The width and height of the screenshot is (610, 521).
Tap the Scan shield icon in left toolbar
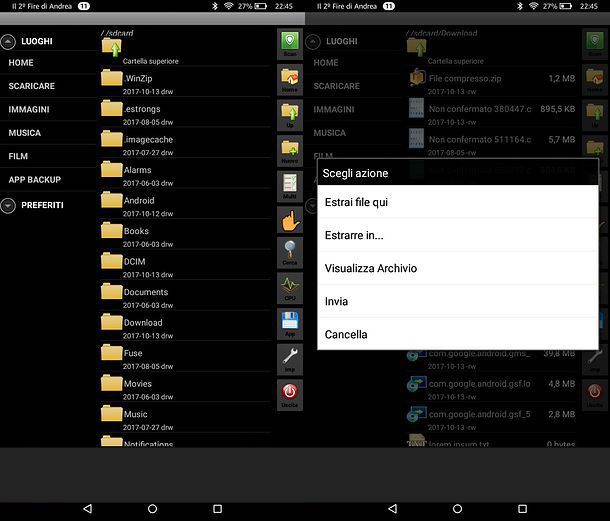(x=290, y=44)
